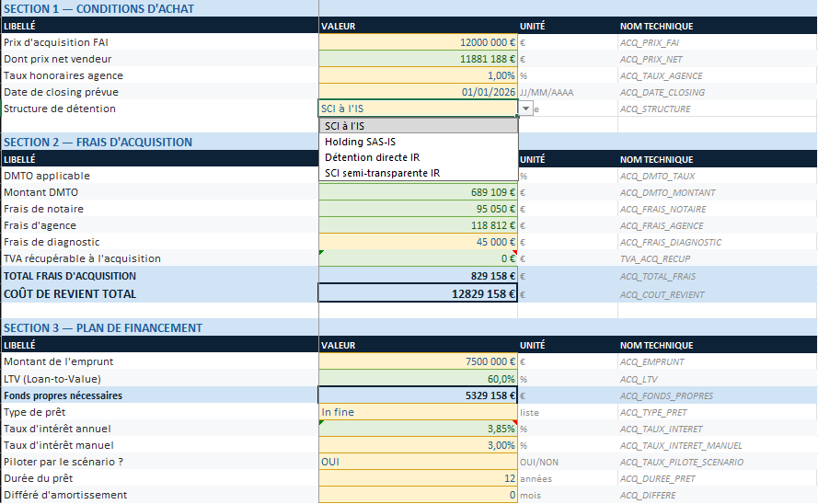The image size is (818, 504).
Task: Select ACQ_FRAIS_DIAGNOSTIC technical name
Action: tap(671, 243)
